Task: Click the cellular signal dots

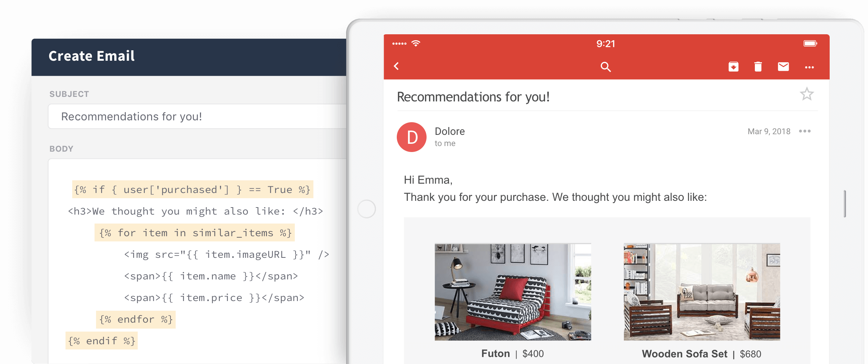Action: click(399, 44)
